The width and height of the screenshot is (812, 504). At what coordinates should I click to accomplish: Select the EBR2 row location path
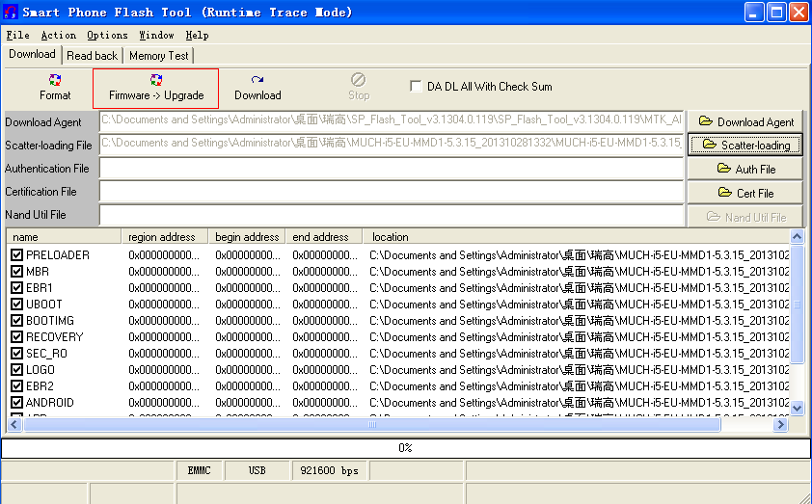(x=579, y=386)
